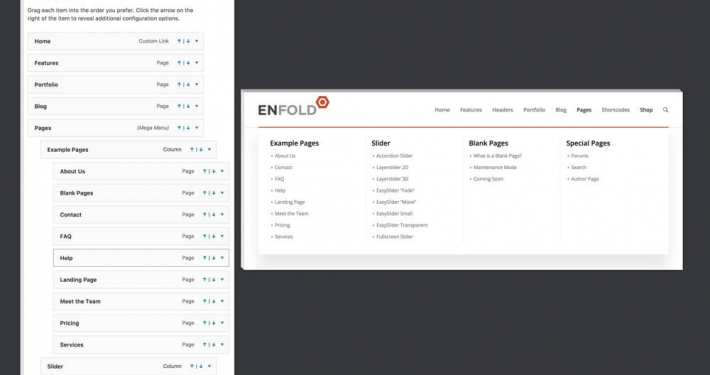The width and height of the screenshot is (710, 375).
Task: Open Shortcodes in the Enfold navigation
Action: (x=615, y=110)
